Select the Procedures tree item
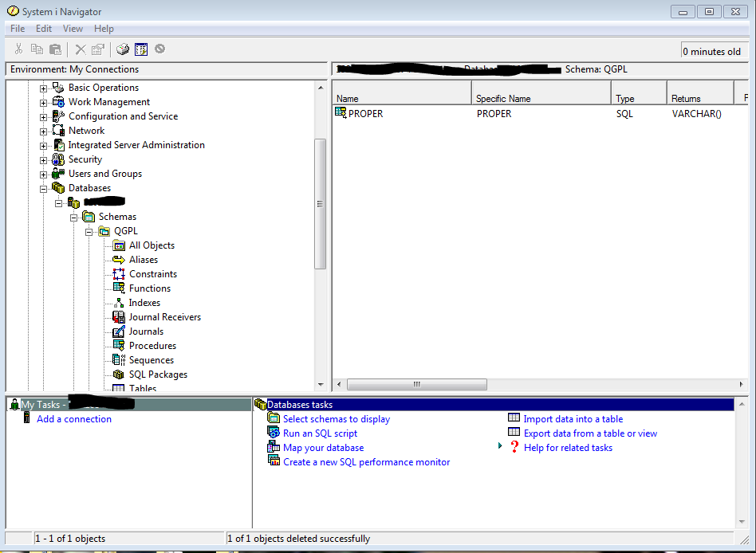 tap(153, 346)
